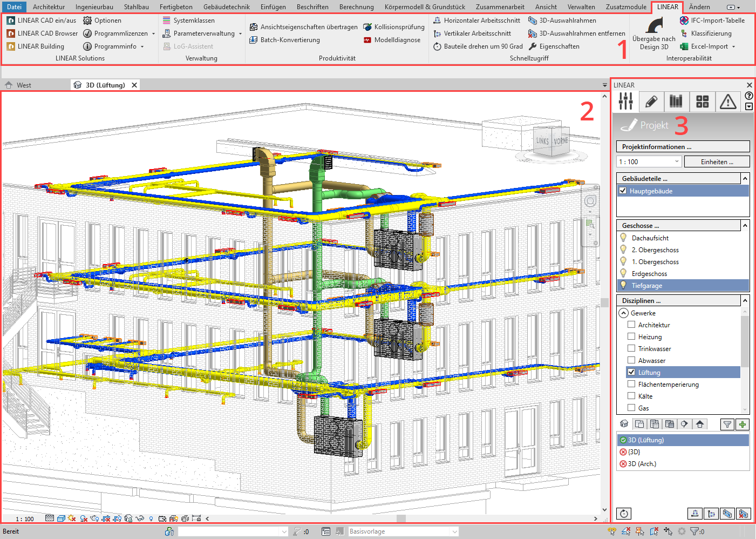Open the Datei menu

[14, 7]
